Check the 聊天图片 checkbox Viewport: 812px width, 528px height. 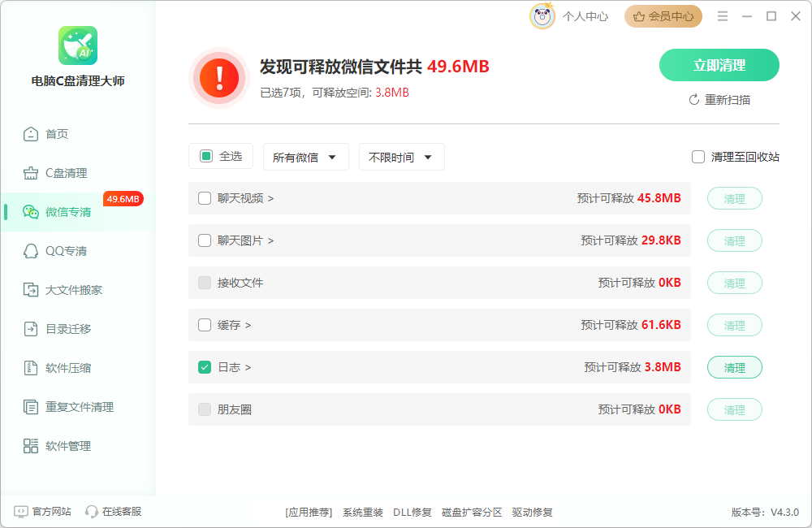[x=205, y=240]
